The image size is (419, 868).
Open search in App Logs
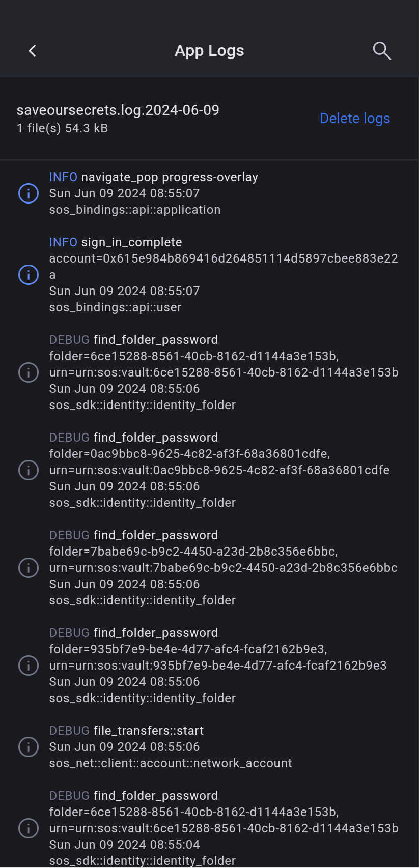point(381,51)
